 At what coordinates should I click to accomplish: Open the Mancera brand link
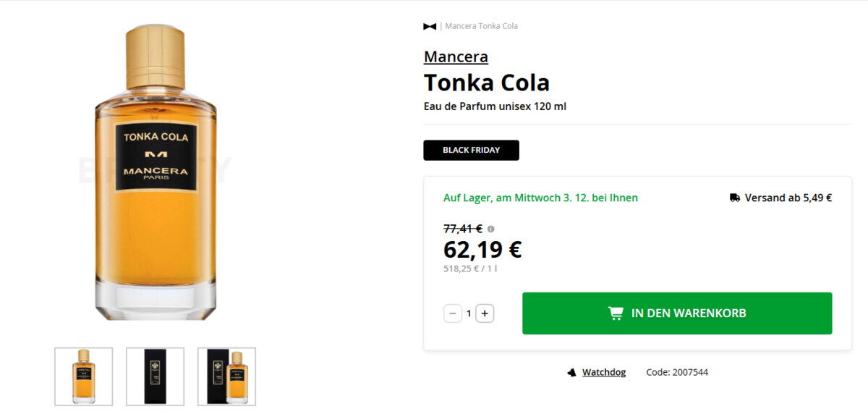(456, 56)
